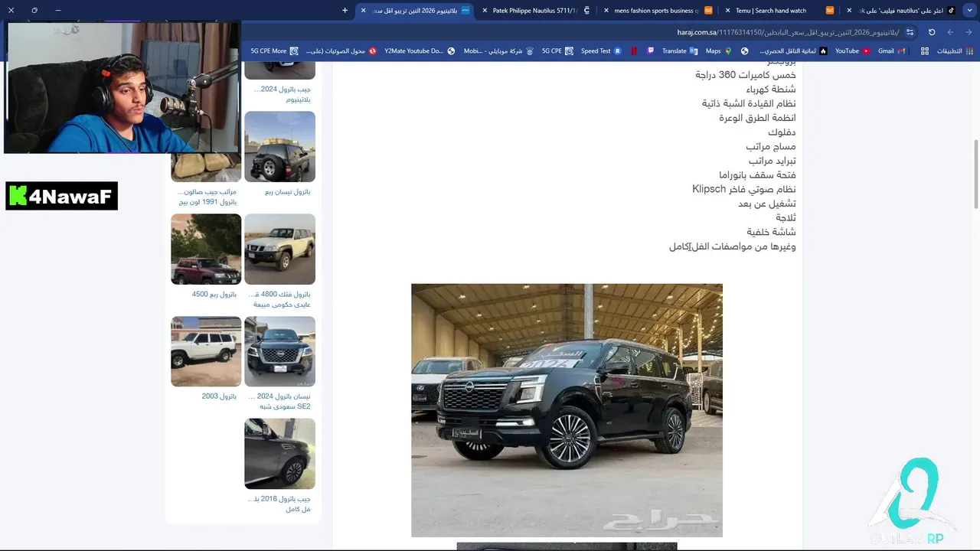Click the haraj.com.sa address bar URL
980x551 pixels.
(789, 32)
